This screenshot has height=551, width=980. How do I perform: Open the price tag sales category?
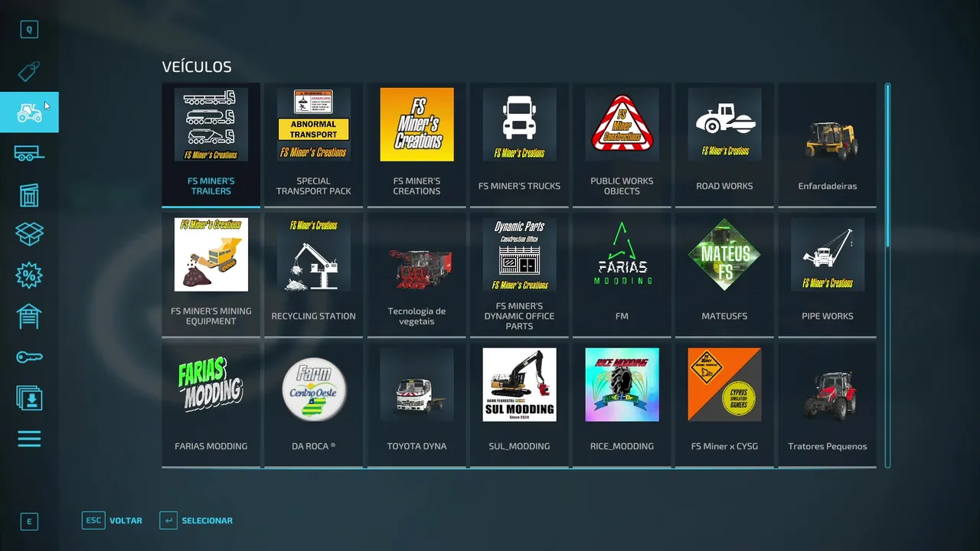pyautogui.click(x=29, y=71)
